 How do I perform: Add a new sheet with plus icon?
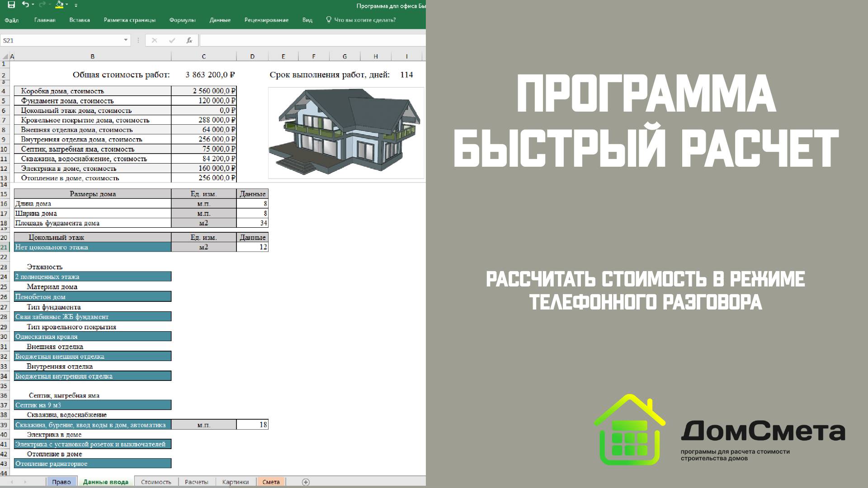coord(306,482)
